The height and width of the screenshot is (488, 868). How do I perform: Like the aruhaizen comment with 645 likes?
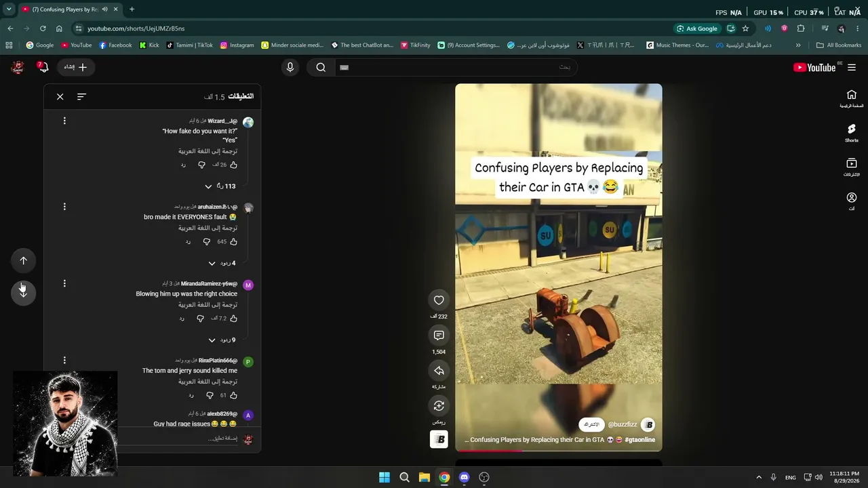point(233,242)
